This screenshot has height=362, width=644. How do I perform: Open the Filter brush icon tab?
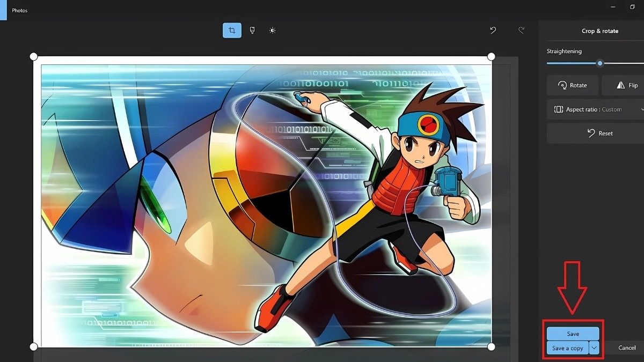pyautogui.click(x=252, y=31)
